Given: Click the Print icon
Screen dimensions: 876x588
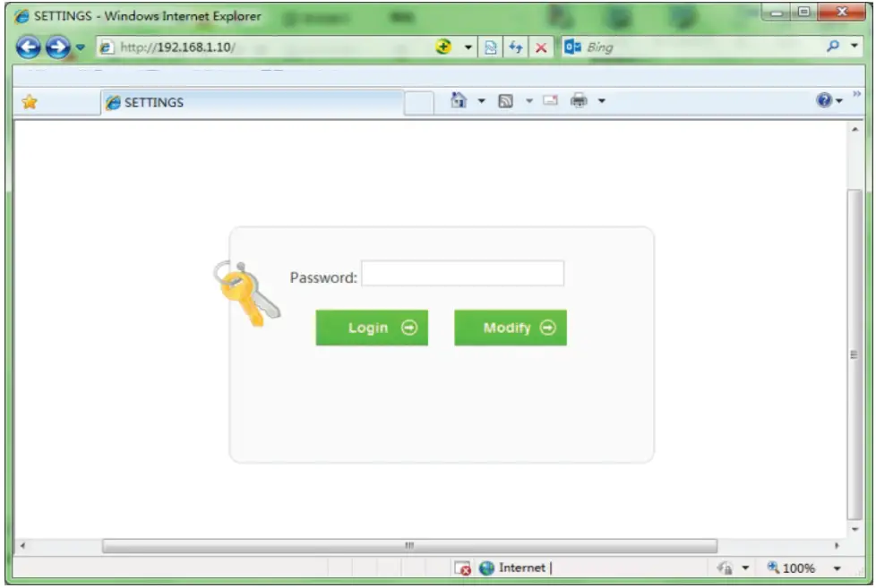Looking at the screenshot, I should (579, 100).
